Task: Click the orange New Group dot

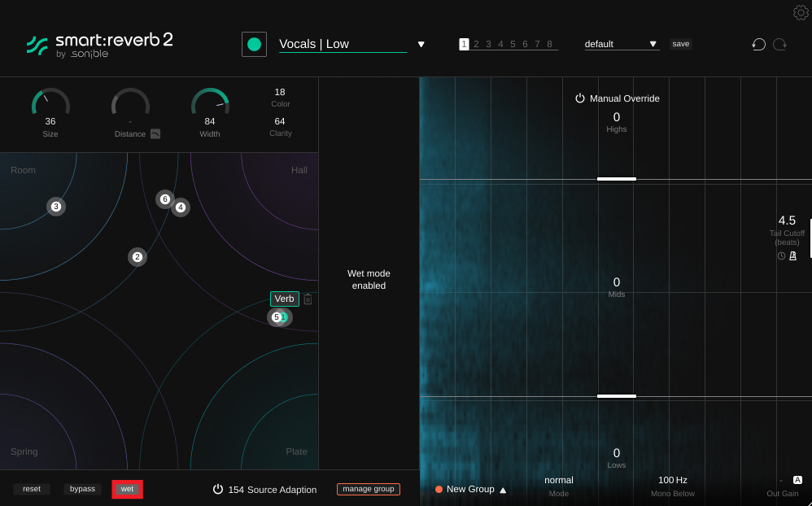Action: [439, 490]
